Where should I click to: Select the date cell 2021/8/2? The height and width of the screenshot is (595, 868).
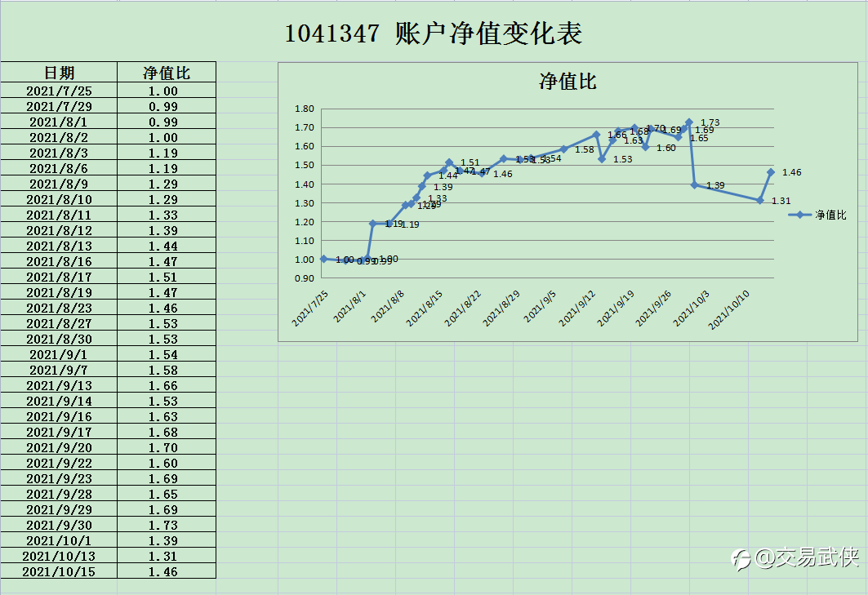(59, 137)
